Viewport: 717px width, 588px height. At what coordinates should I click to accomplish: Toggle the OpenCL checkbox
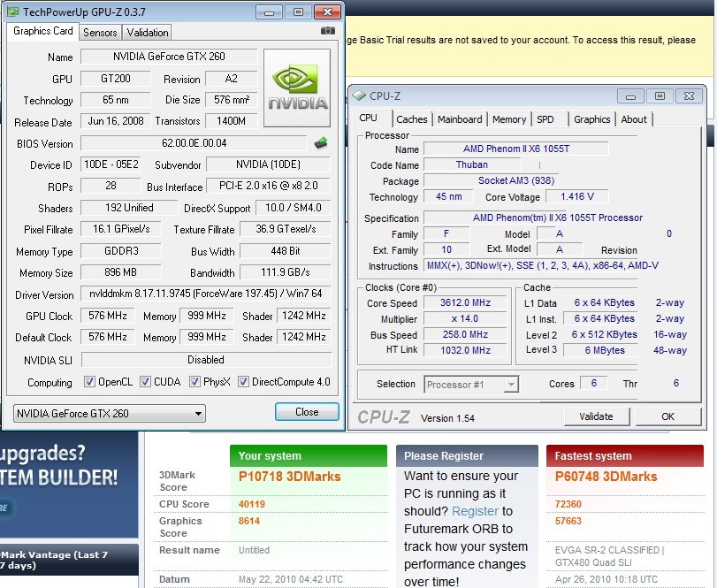[89, 382]
